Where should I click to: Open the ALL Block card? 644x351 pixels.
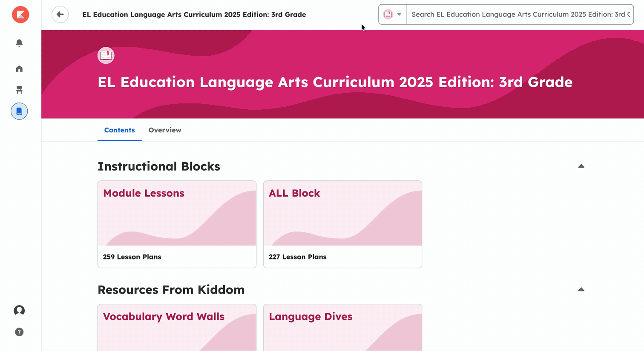click(342, 224)
